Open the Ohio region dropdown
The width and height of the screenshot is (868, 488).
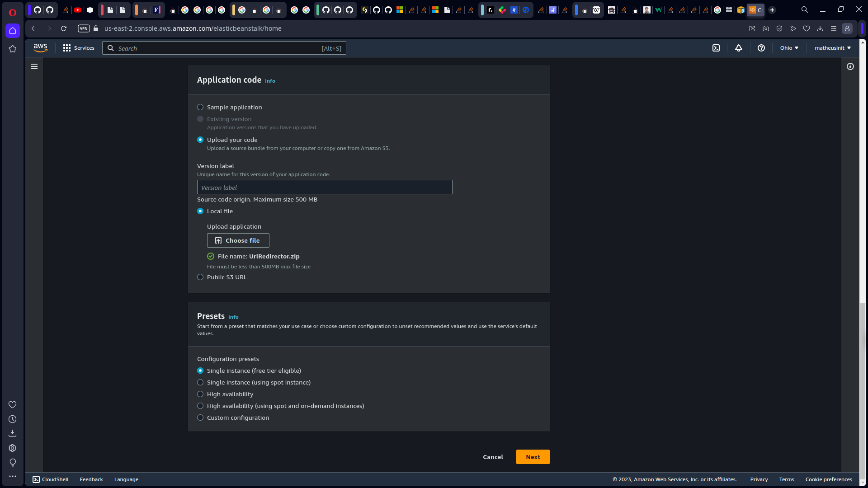point(789,48)
